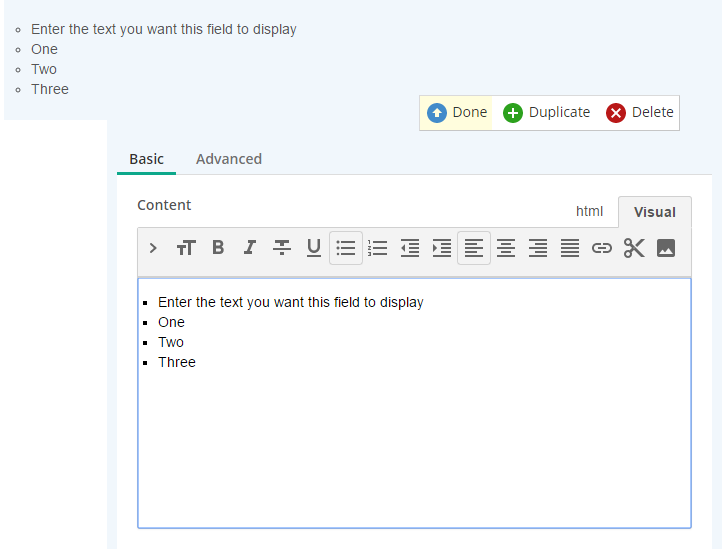
Task: Expand the toolbar with the chevron icon
Action: click(153, 248)
